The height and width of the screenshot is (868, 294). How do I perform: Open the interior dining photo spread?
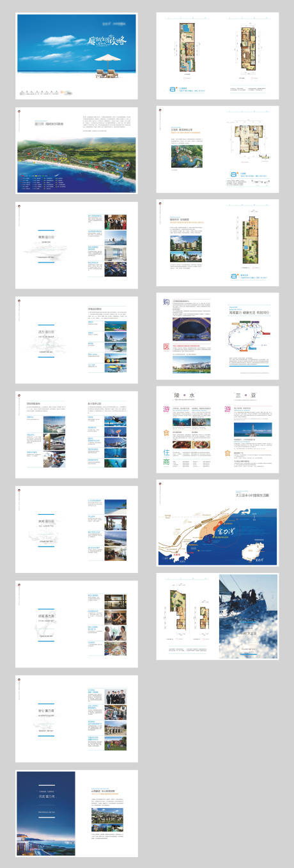coord(77,623)
